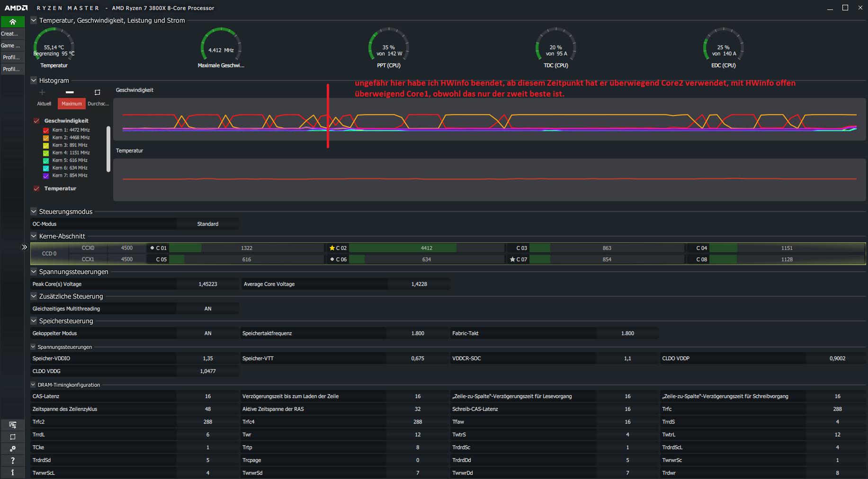
Task: Select the Aktuell histogram tab
Action: (x=44, y=104)
